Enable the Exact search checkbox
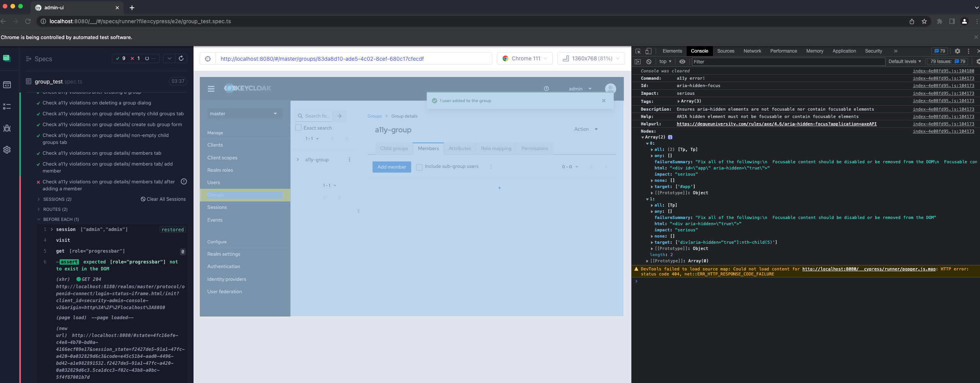 (x=298, y=127)
